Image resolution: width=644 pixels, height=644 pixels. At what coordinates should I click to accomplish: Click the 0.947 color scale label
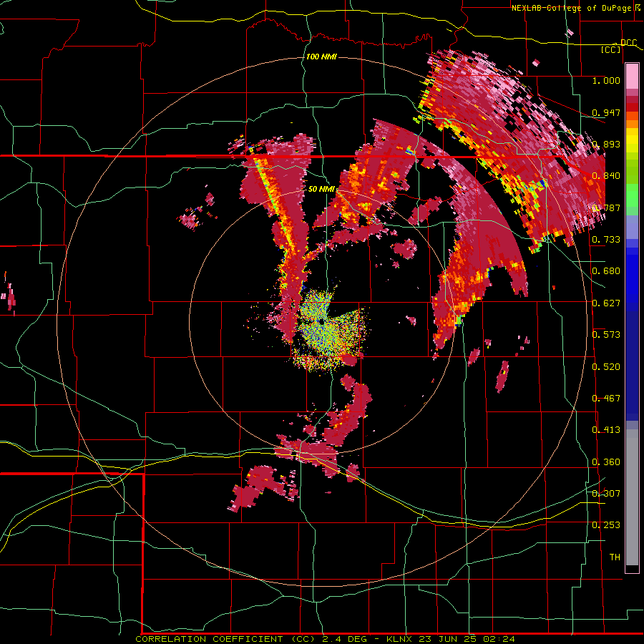(x=606, y=112)
